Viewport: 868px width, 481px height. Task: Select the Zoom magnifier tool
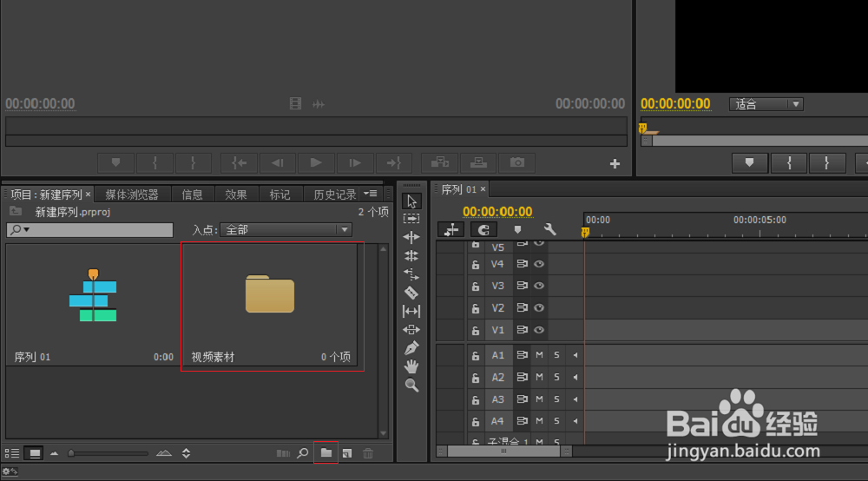coord(411,385)
